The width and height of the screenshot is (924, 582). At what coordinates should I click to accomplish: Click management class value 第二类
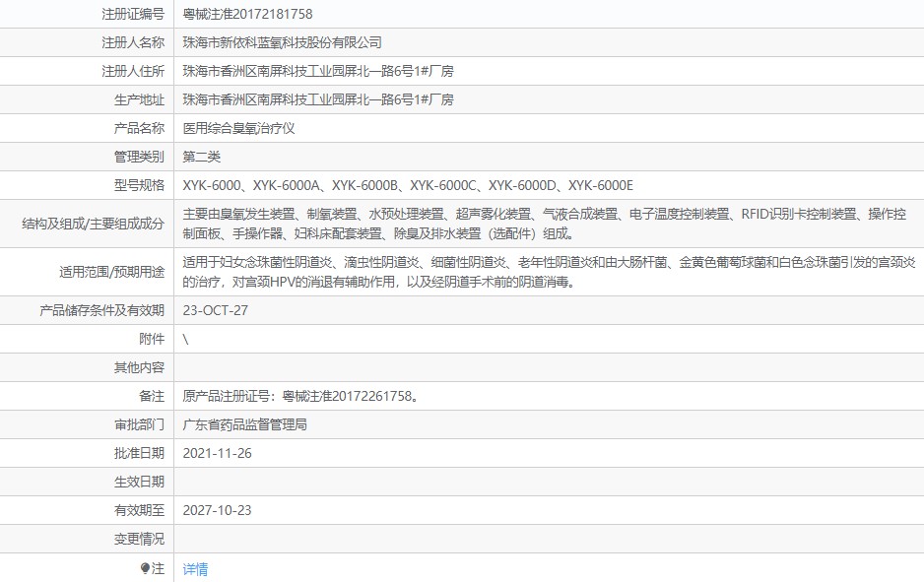tap(202, 157)
